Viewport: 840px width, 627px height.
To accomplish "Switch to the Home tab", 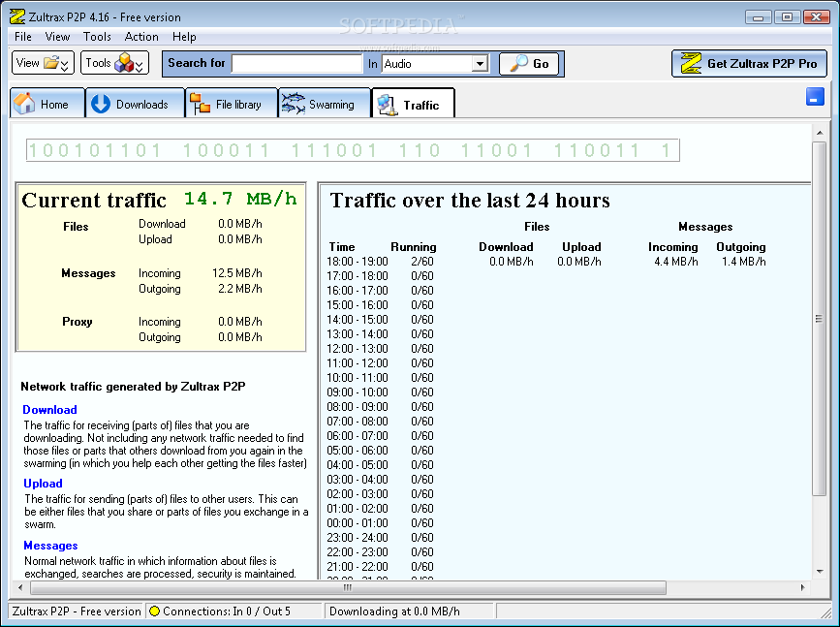I will pyautogui.click(x=47, y=104).
